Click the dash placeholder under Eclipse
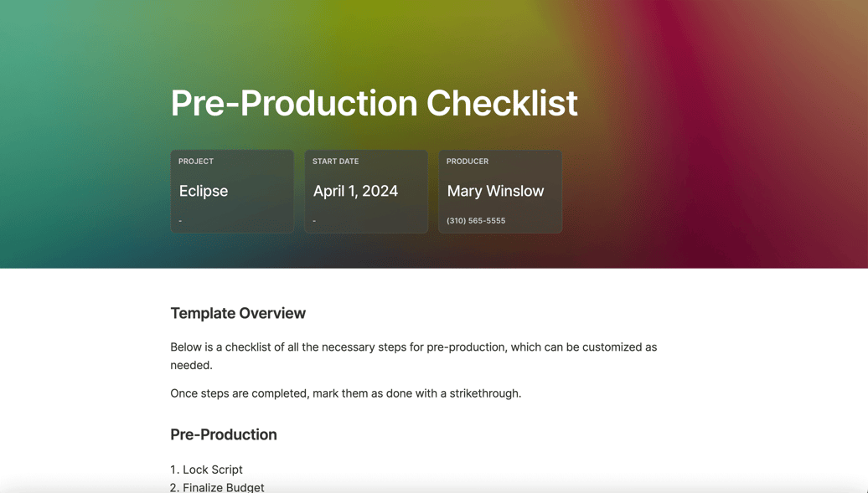 [180, 221]
